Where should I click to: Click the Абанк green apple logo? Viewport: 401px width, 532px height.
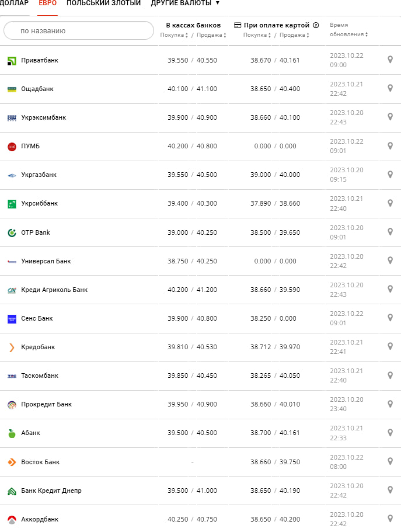[12, 433]
